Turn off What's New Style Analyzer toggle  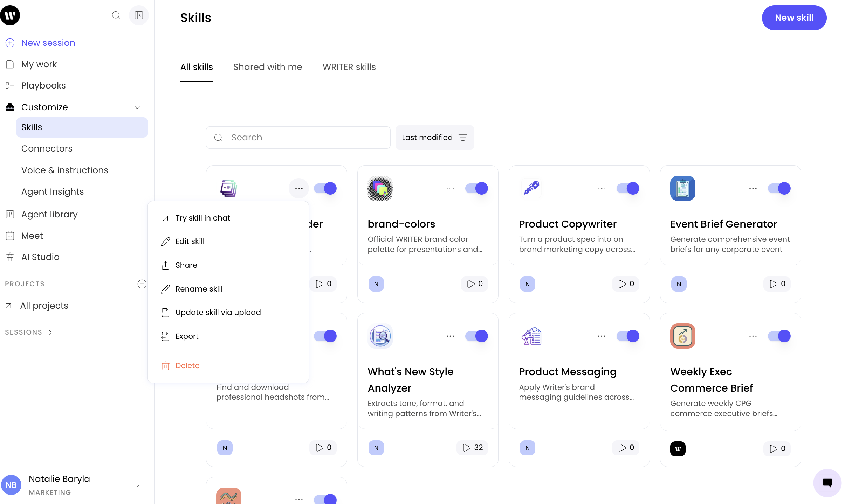pyautogui.click(x=476, y=336)
